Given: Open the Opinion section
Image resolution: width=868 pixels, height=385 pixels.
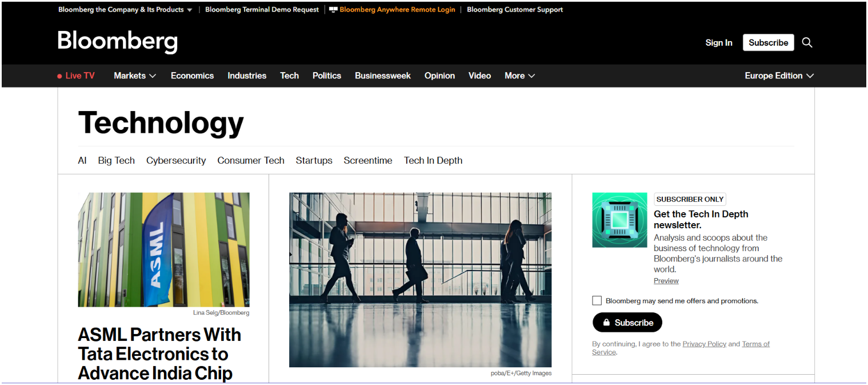Looking at the screenshot, I should [x=439, y=76].
